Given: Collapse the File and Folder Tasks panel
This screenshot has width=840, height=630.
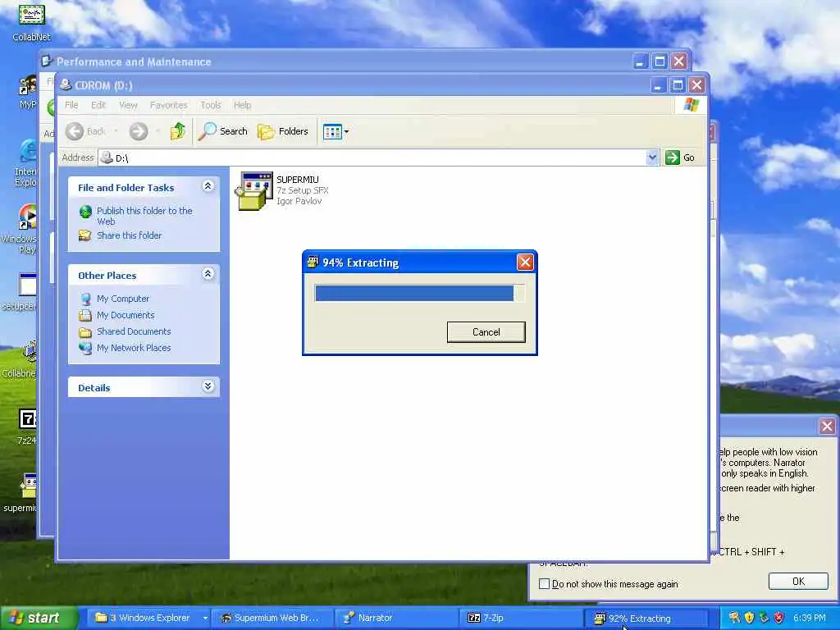Looking at the screenshot, I should point(208,186).
